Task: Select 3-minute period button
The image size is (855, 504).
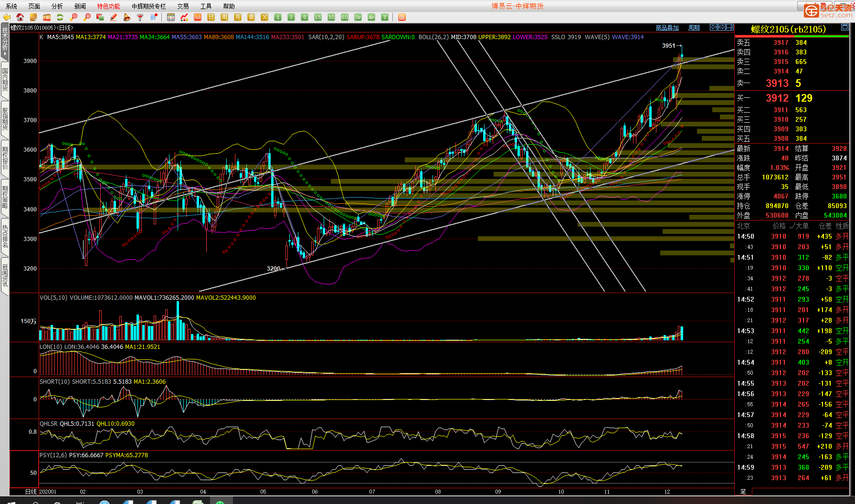Action: pos(291,17)
